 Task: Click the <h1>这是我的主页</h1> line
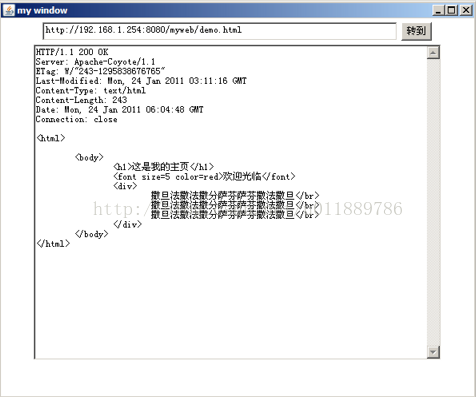pyautogui.click(x=164, y=167)
